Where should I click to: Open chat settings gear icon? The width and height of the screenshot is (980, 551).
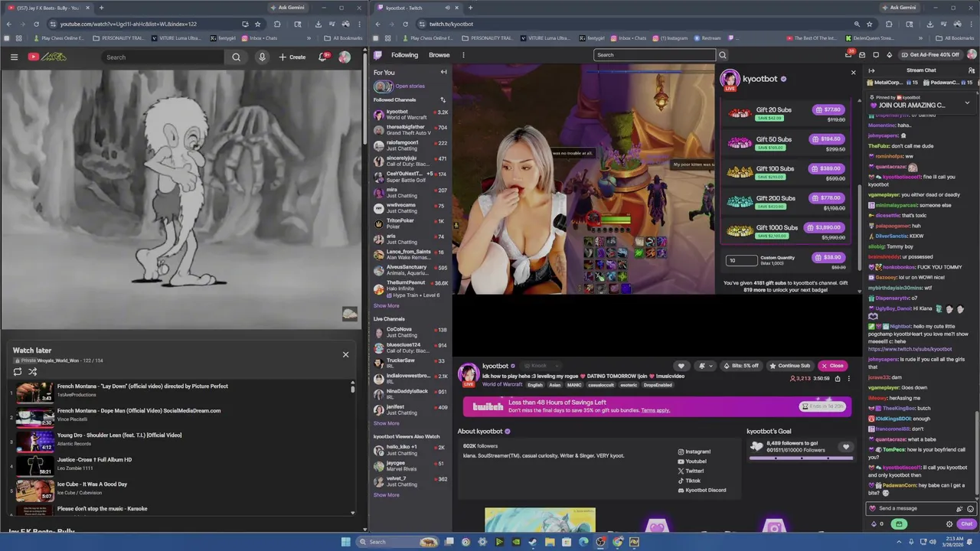pos(949,524)
